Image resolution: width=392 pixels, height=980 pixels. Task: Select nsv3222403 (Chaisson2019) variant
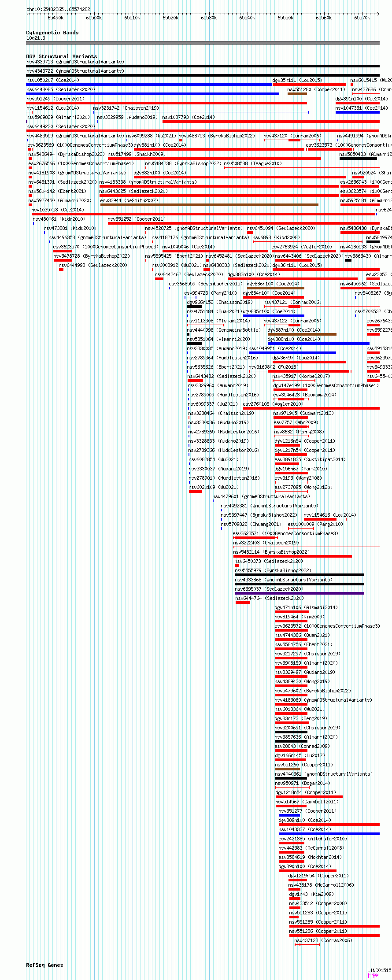(x=266, y=543)
